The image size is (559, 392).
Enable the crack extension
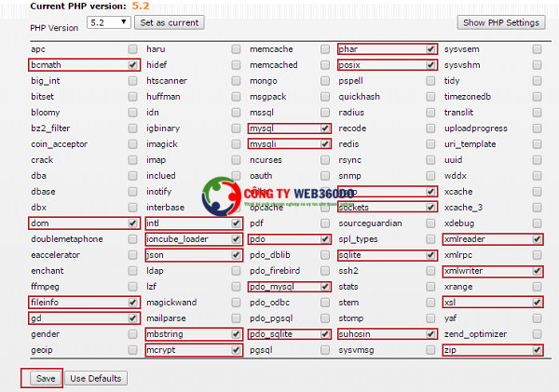132,160
